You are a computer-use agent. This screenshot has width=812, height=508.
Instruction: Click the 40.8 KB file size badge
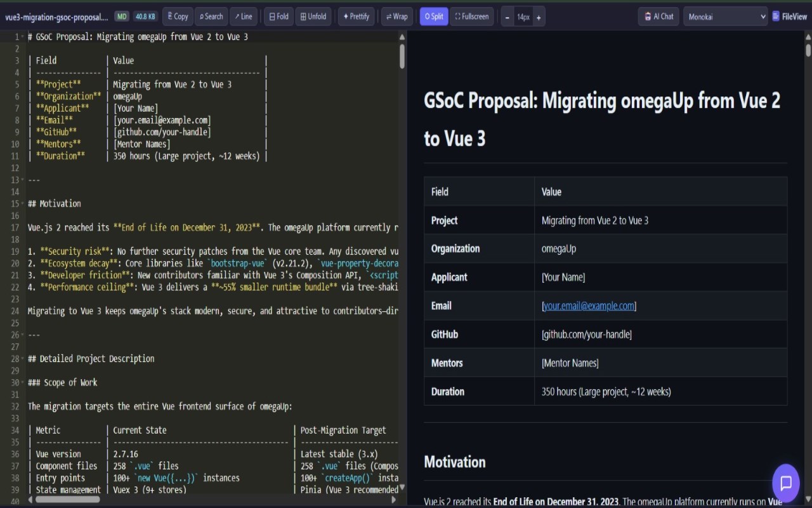pyautogui.click(x=145, y=17)
